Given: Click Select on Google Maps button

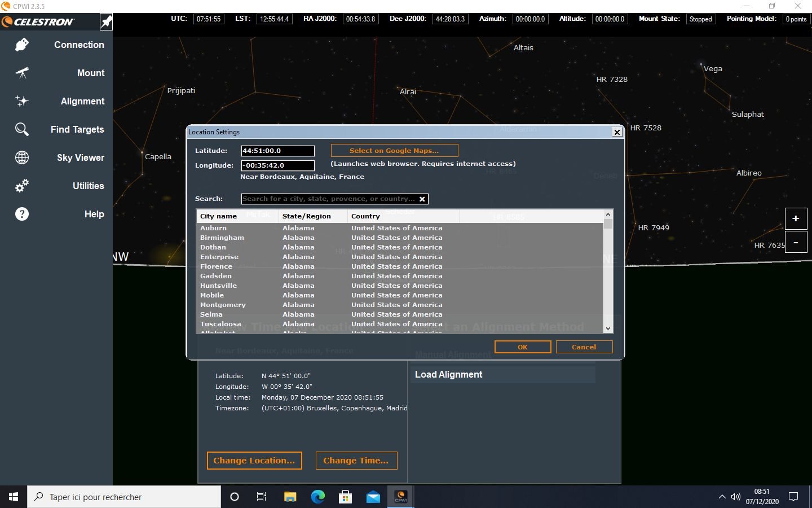Looking at the screenshot, I should 394,151.
